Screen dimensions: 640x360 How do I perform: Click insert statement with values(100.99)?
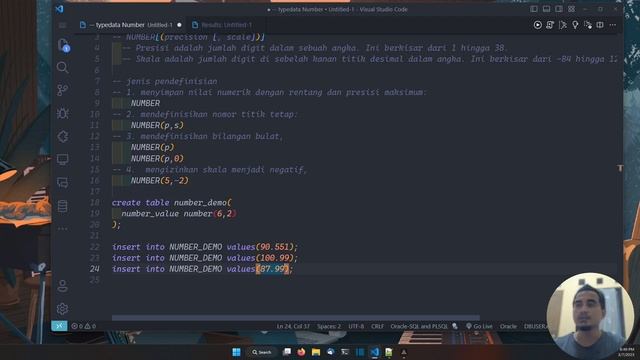click(205, 258)
